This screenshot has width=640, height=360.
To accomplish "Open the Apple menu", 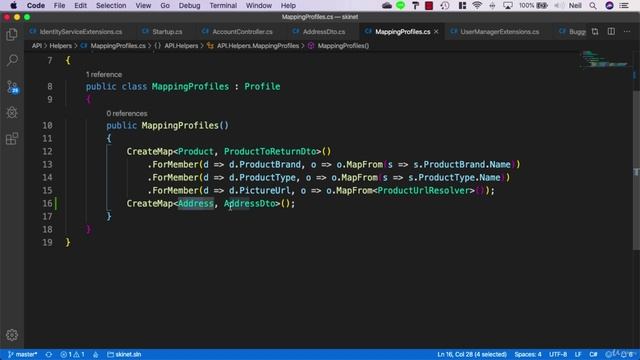I will (13, 6).
